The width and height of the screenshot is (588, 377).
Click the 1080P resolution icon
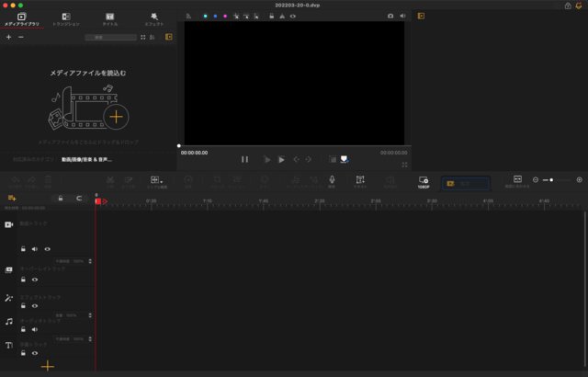click(423, 182)
